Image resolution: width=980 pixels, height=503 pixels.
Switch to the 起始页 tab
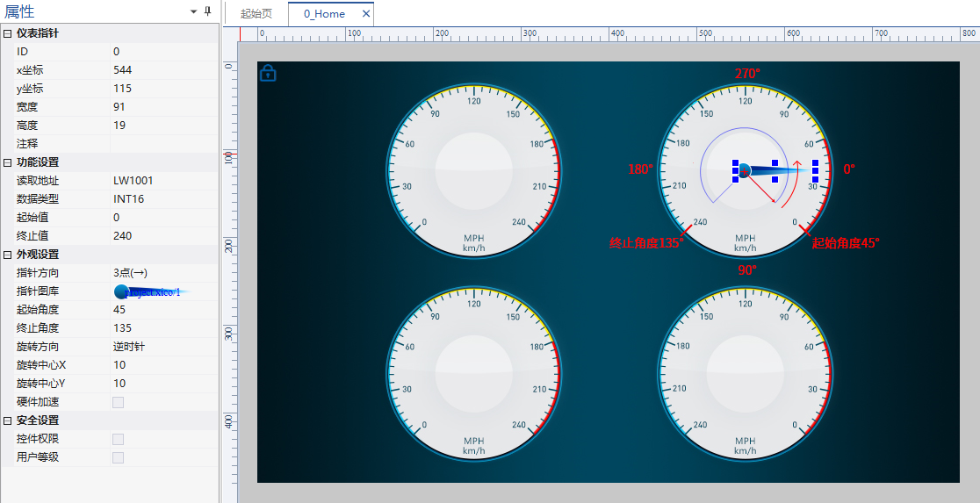[x=256, y=14]
